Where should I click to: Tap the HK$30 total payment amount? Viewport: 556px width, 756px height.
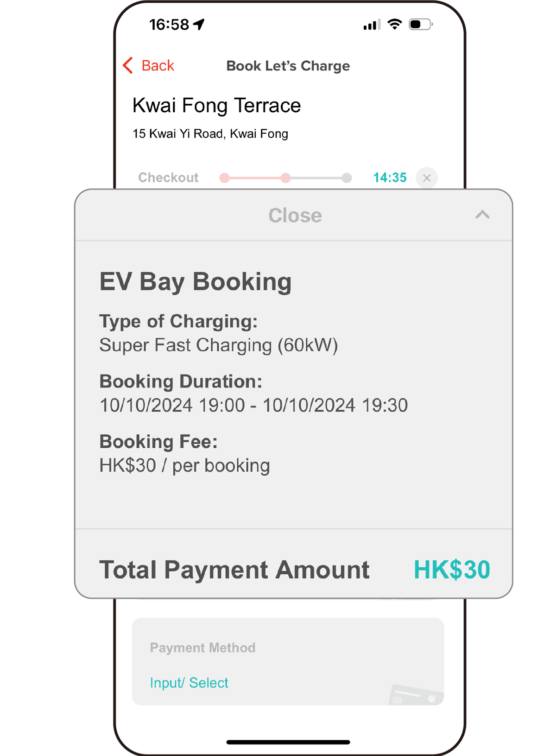pyautogui.click(x=452, y=570)
